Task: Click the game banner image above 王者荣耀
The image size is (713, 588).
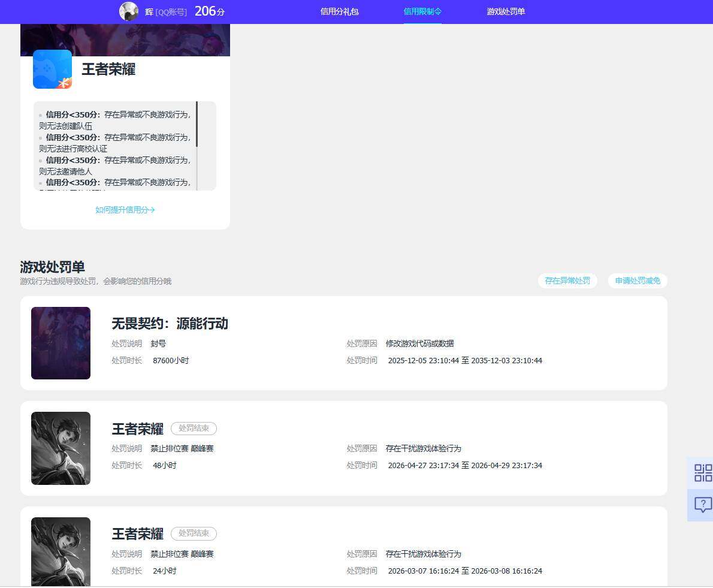Action: [125, 40]
